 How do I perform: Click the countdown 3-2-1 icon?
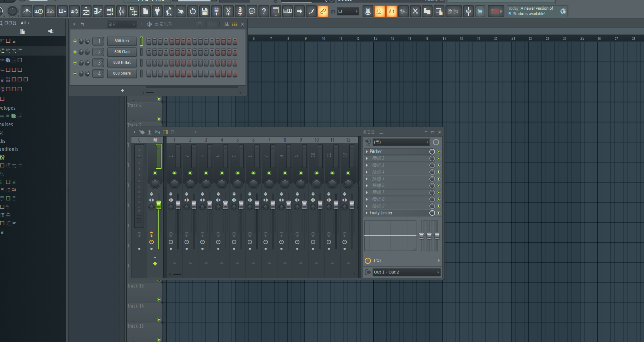(51, 11)
